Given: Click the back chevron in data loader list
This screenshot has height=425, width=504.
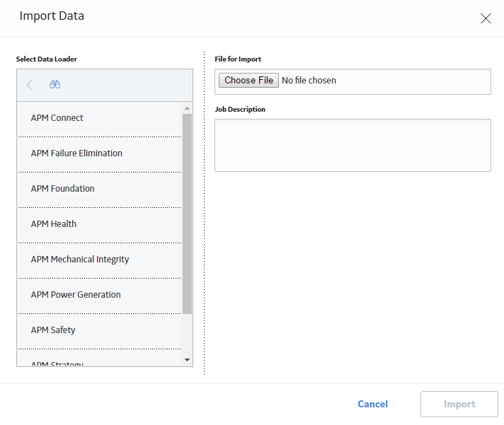Looking at the screenshot, I should tap(30, 85).
